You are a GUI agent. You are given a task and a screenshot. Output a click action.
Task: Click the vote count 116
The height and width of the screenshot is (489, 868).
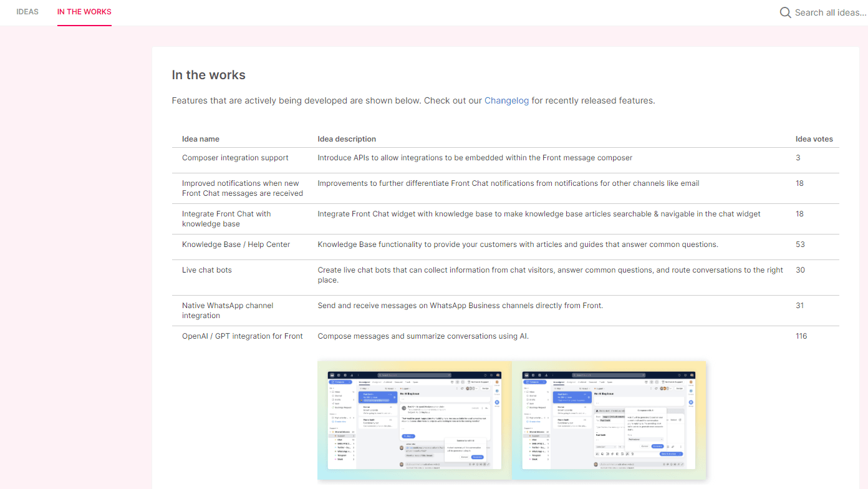[801, 336]
